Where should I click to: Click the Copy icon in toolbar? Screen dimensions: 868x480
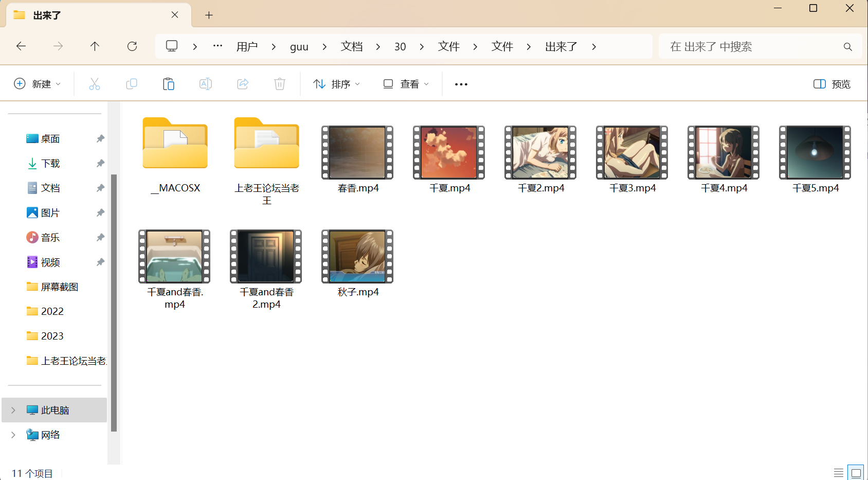pyautogui.click(x=132, y=84)
